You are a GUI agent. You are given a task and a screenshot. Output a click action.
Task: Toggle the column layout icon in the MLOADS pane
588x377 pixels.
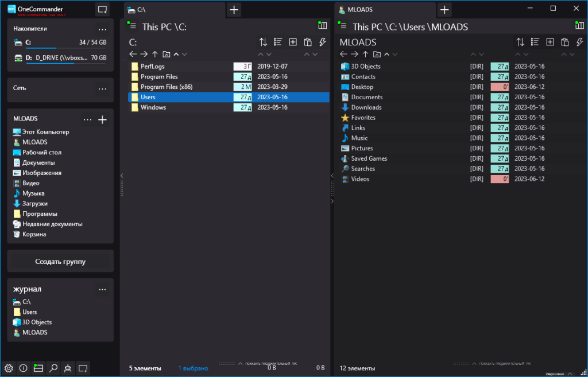tap(579, 25)
